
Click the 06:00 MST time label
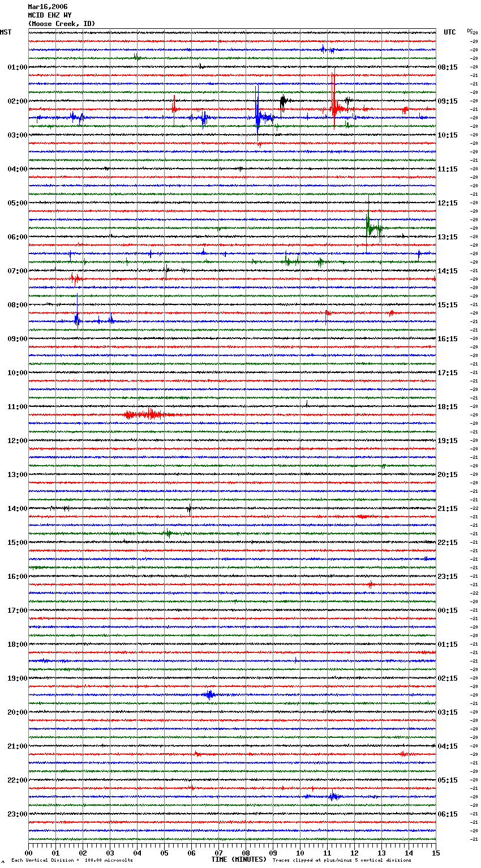(x=17, y=237)
